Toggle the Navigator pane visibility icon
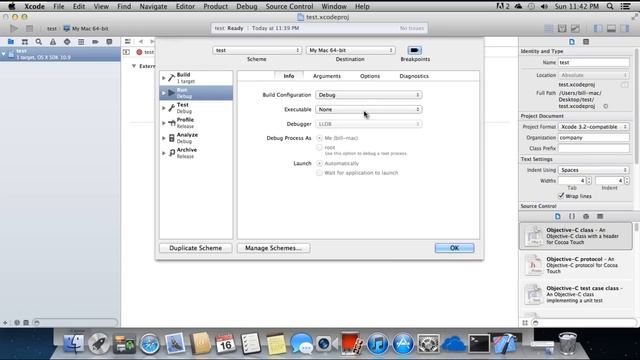The image size is (640, 360). coord(598,29)
